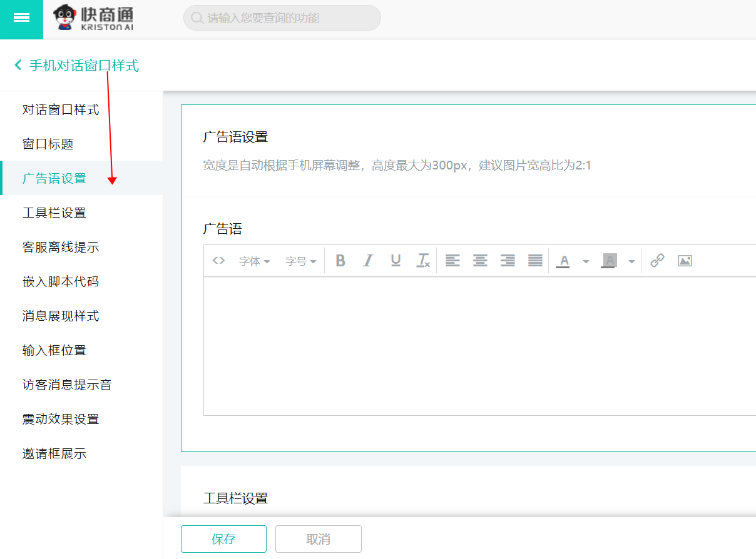Click the 保存 button
Viewport: 756px width, 559px height.
[x=223, y=539]
